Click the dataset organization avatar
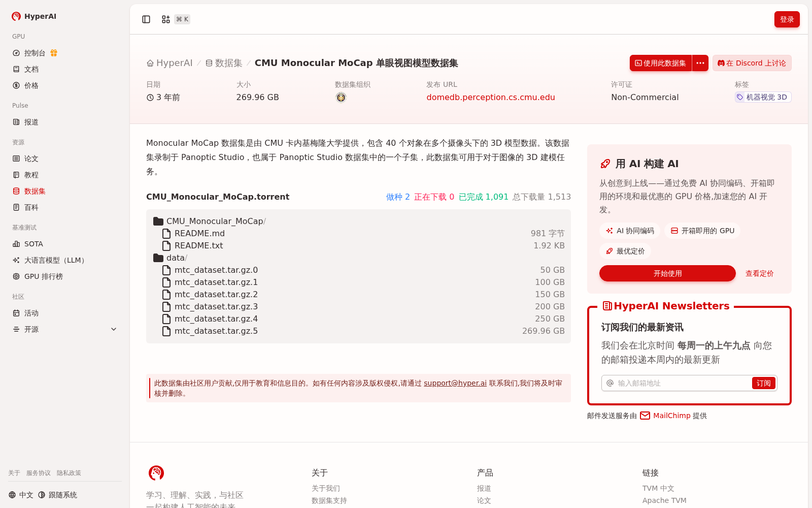 [x=341, y=98]
